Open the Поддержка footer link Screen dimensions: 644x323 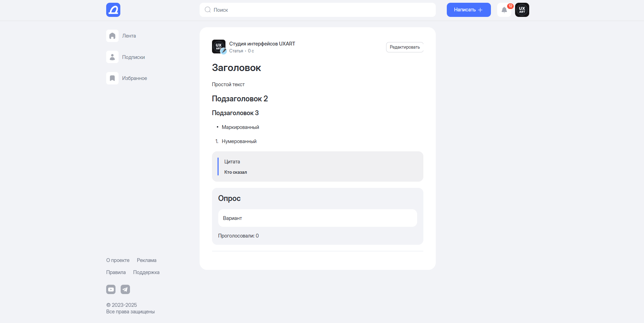146,272
